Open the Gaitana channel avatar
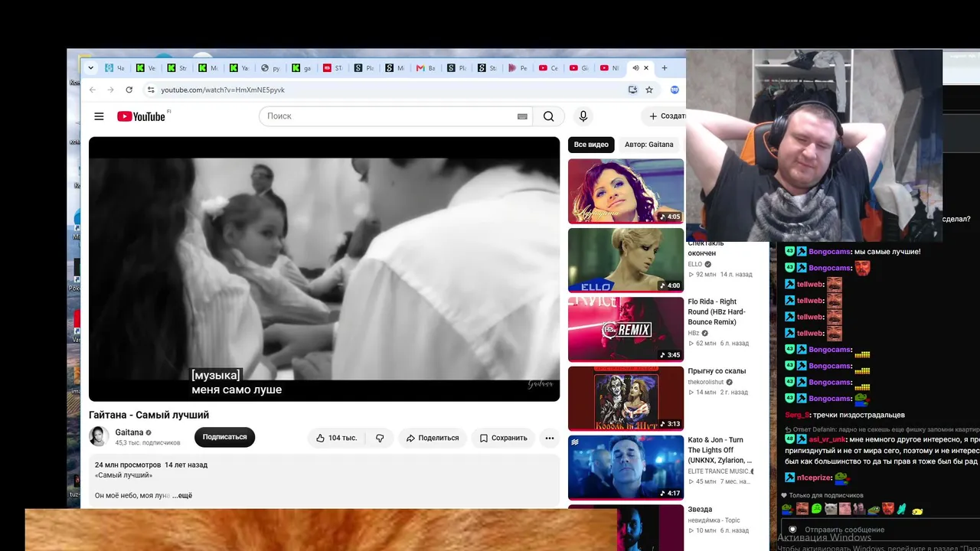980x551 pixels. point(99,436)
